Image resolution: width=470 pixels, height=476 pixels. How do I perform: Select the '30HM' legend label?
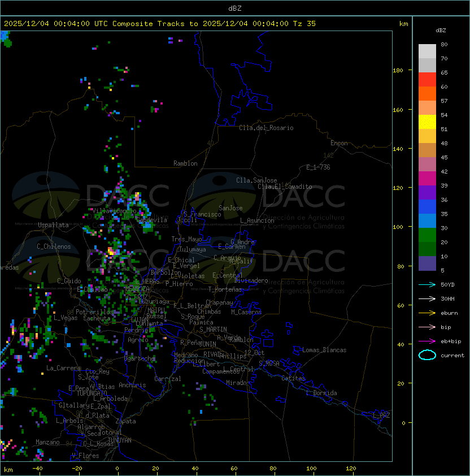pos(447,298)
